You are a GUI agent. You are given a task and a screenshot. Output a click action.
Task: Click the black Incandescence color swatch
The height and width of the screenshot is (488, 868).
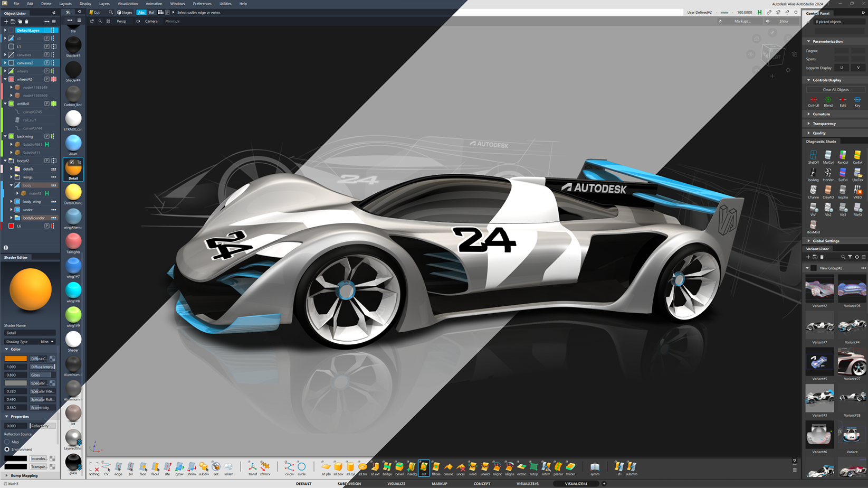(15, 458)
